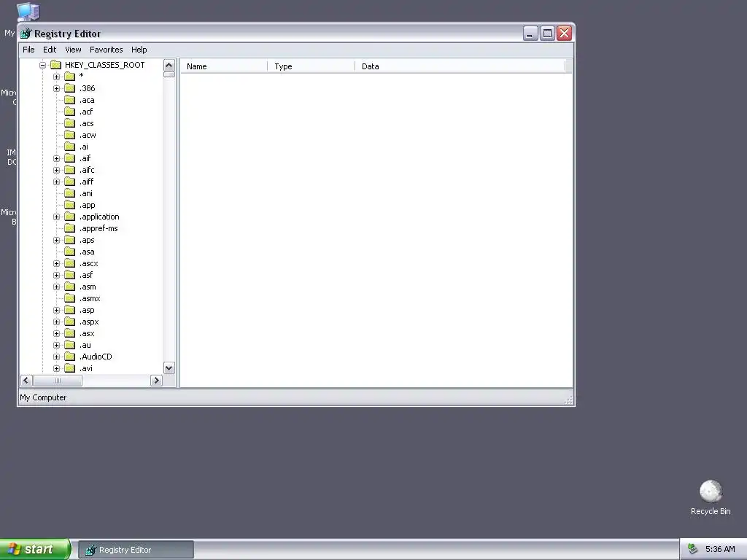Expand the .au key node
747x560 pixels.
tap(56, 345)
